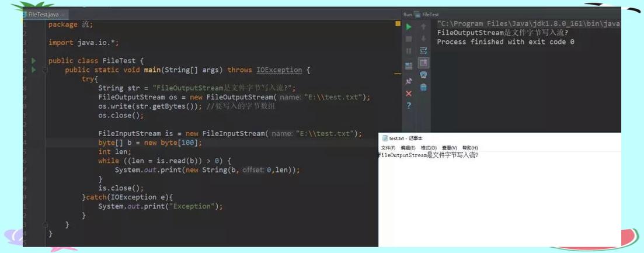Click the 'String str' assignment line
644x253 pixels.
[x=197, y=88]
